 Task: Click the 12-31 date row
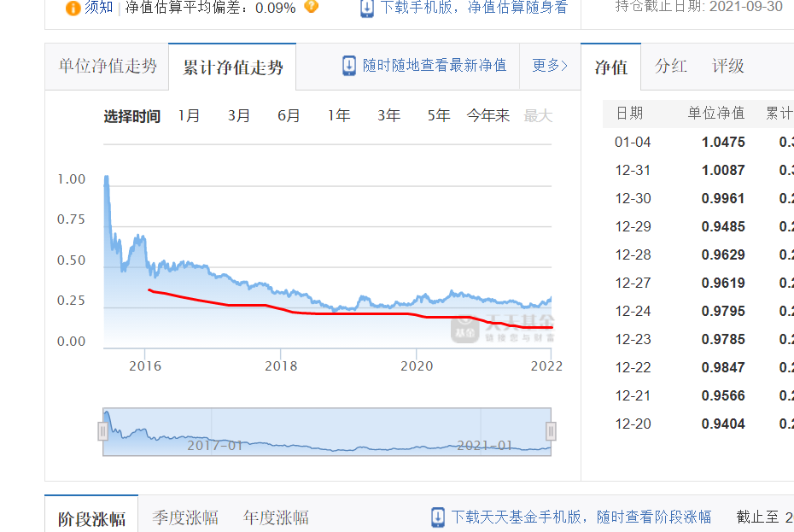[633, 170]
